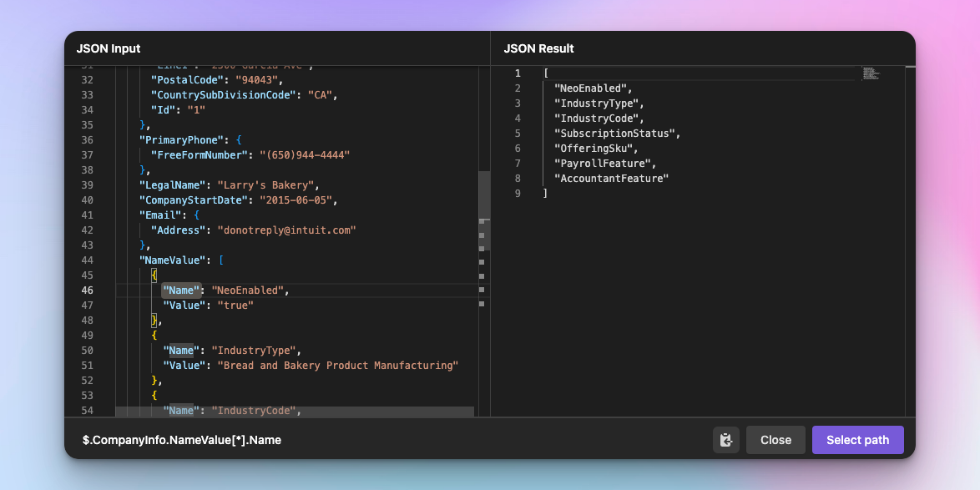Select line number 46 in the editor
This screenshot has width=980, height=490.
click(87, 290)
